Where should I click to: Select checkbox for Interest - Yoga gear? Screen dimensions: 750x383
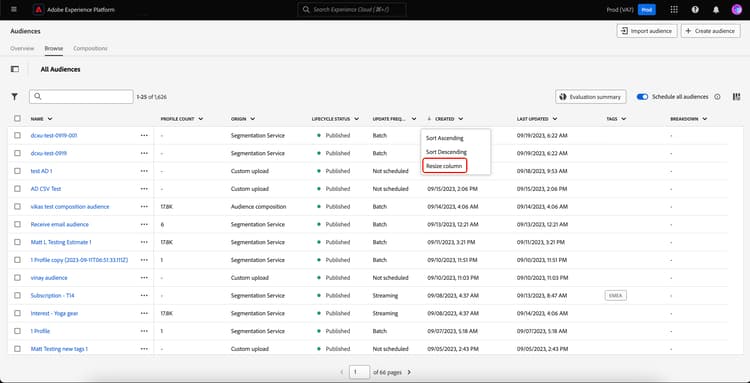click(x=17, y=313)
